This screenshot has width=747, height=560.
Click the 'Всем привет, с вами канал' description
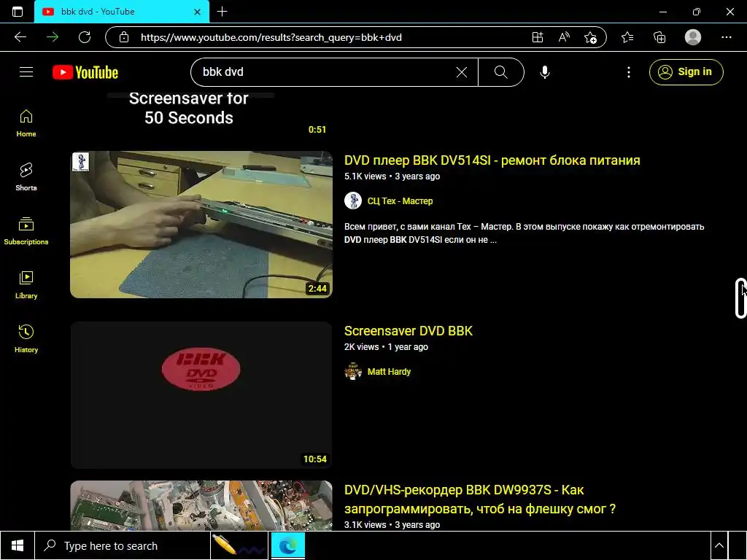tap(524, 233)
